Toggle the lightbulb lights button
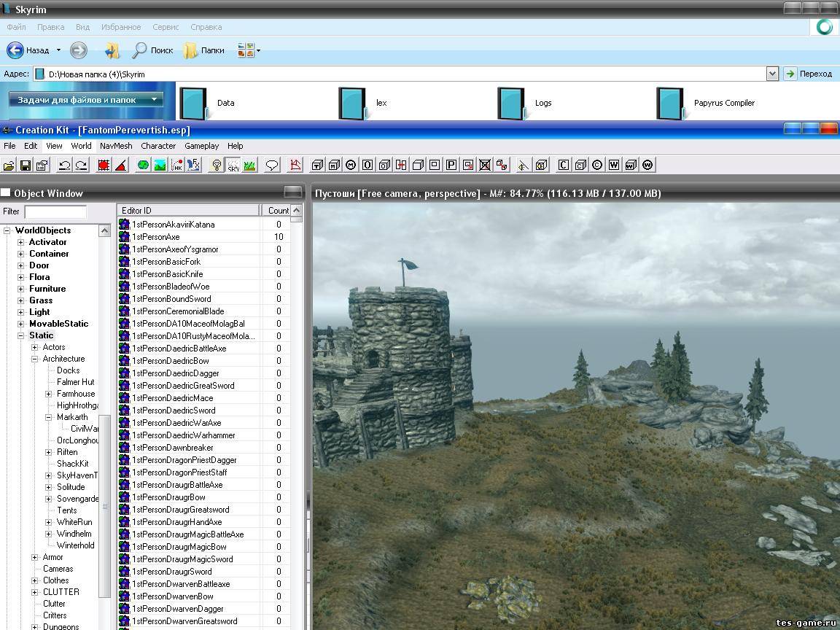The height and width of the screenshot is (630, 840). (217, 166)
